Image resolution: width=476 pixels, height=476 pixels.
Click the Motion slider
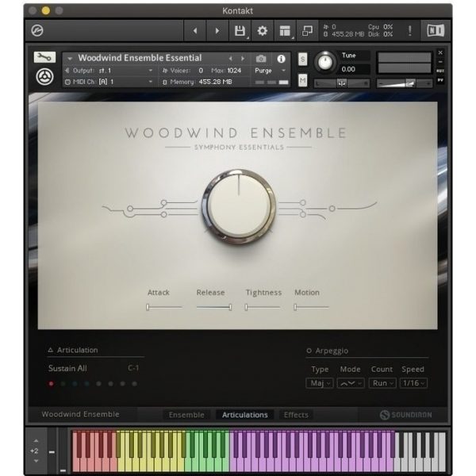[312, 307]
